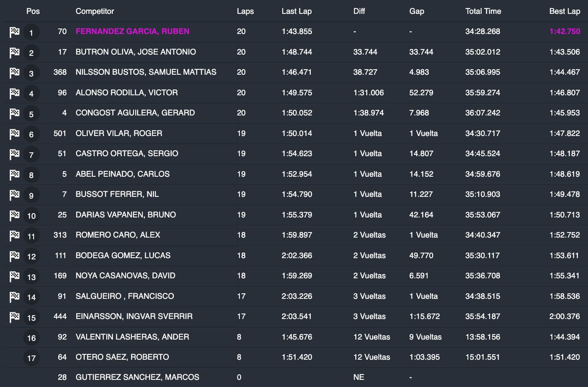This screenshot has width=588, height=387.
Task: Click the checkered flag for position 12
Action: tap(15, 256)
